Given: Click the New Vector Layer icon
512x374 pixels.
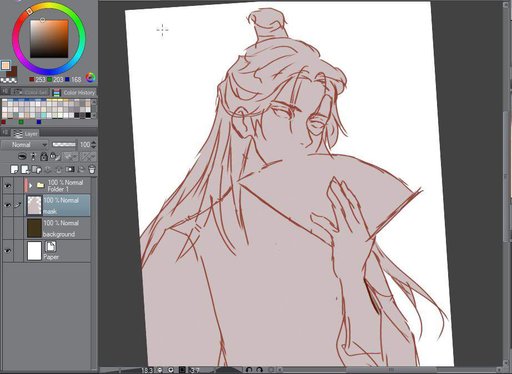Looking at the screenshot, I should click(x=25, y=169).
